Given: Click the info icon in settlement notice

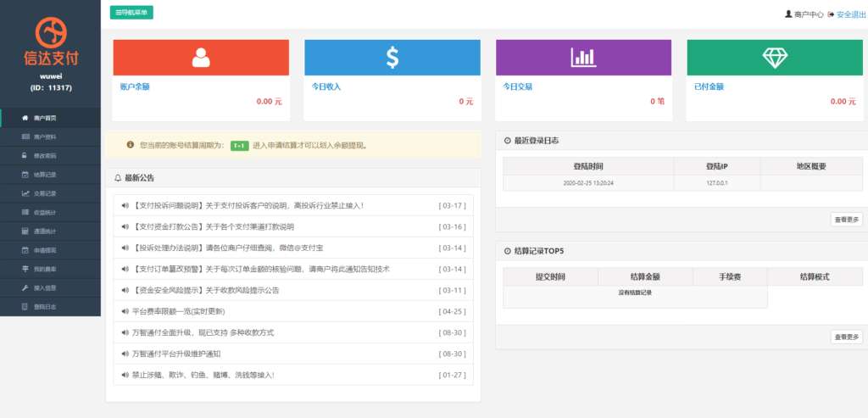Looking at the screenshot, I should click(x=131, y=145).
